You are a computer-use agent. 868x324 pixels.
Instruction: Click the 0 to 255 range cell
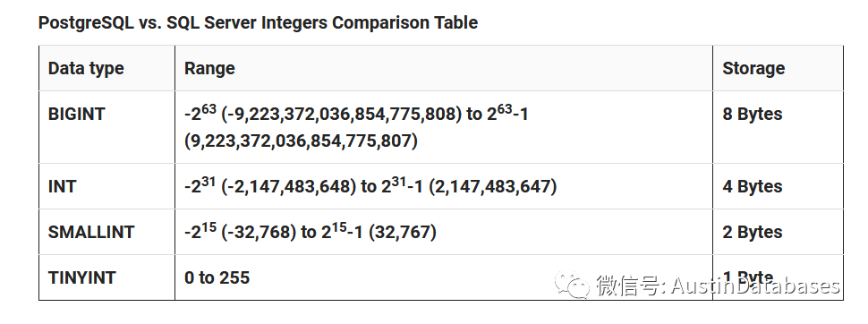pos(444,277)
